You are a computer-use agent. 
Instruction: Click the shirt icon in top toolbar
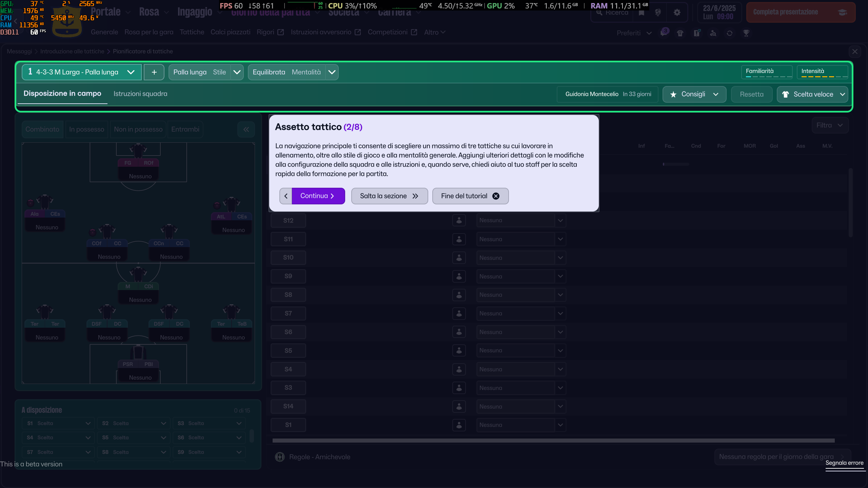pyautogui.click(x=680, y=33)
